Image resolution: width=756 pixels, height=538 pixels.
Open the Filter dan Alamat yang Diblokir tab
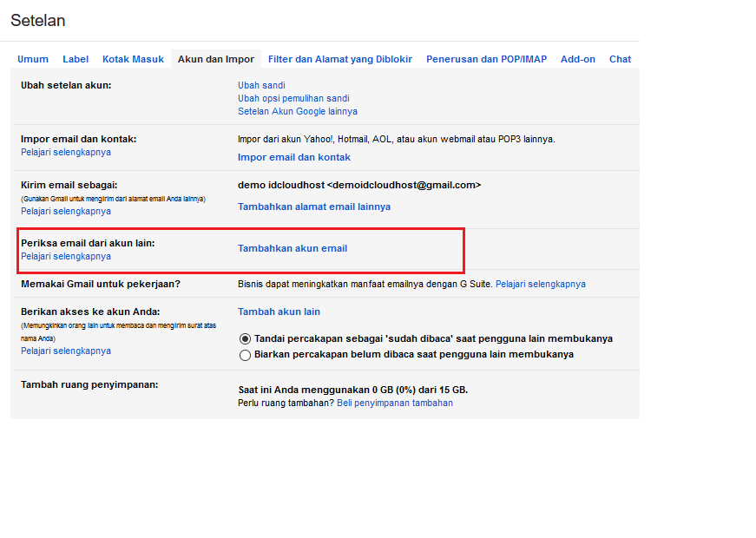[x=340, y=59]
